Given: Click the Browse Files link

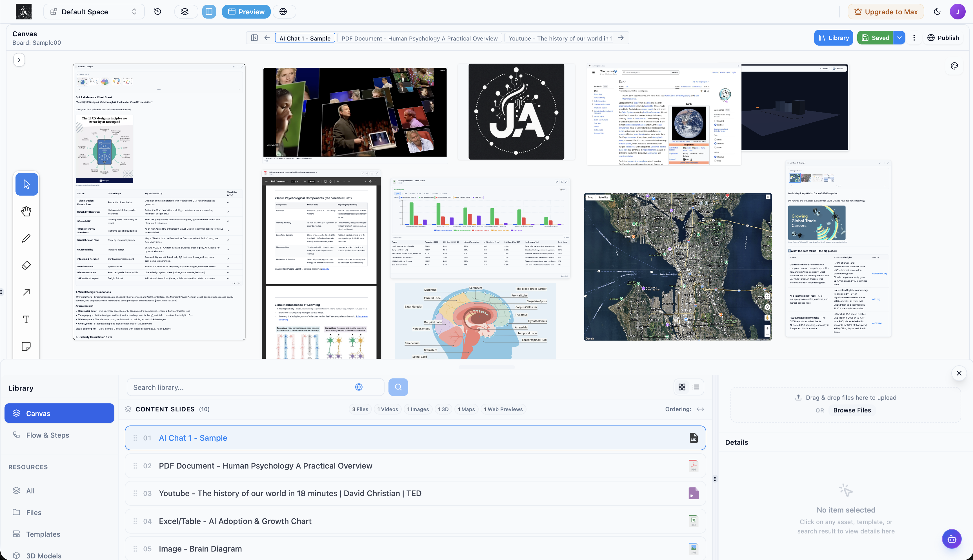Looking at the screenshot, I should 852,410.
